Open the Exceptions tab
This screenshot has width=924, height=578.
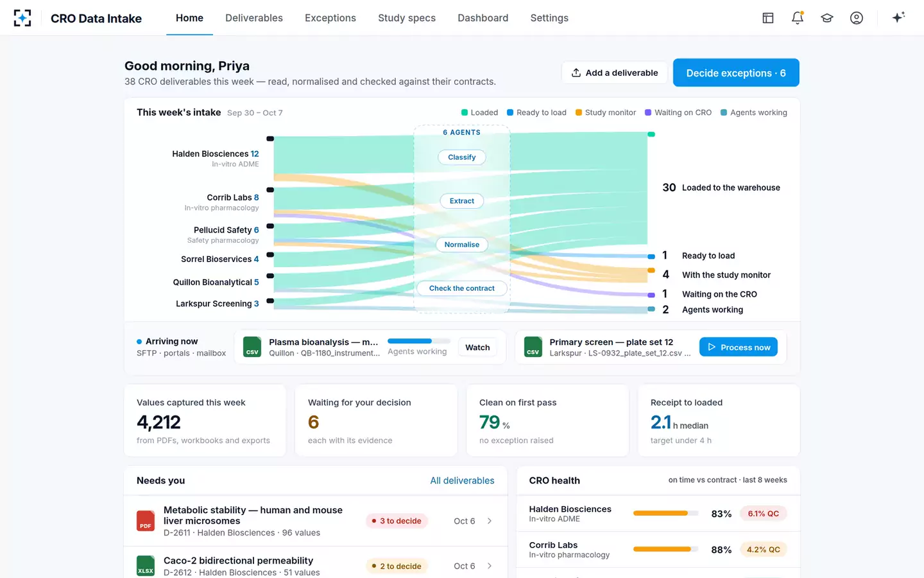tap(330, 18)
